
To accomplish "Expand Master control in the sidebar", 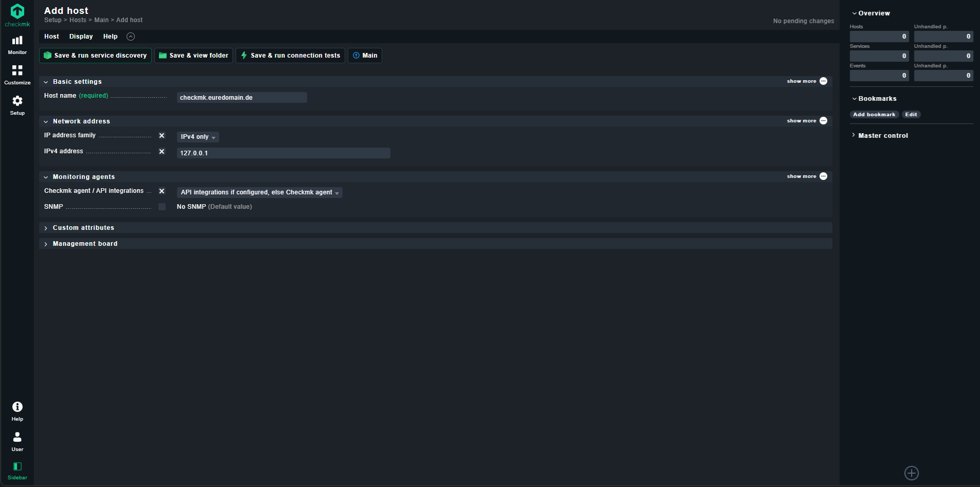I will click(x=883, y=136).
